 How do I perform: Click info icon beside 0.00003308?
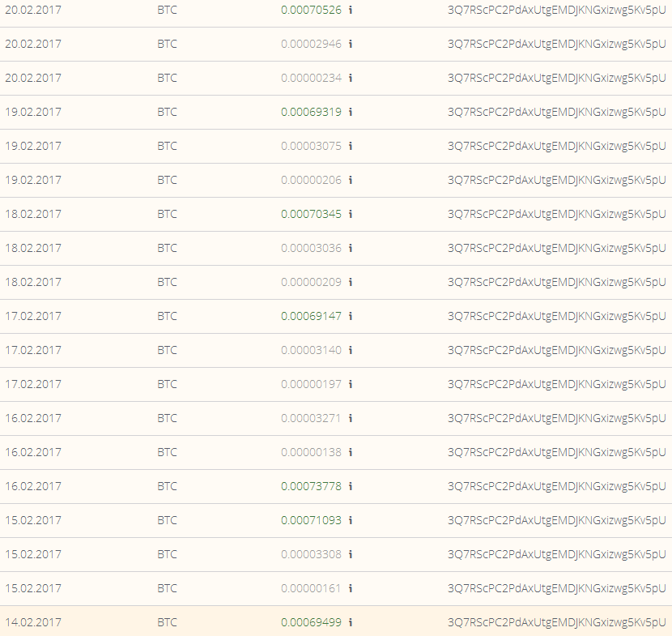click(x=350, y=554)
